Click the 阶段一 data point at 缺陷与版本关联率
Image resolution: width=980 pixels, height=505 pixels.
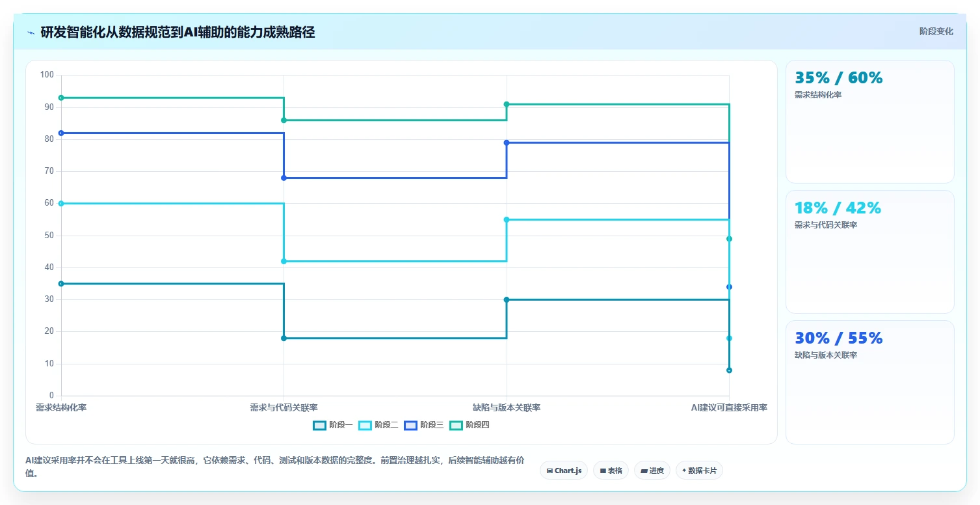coord(507,300)
